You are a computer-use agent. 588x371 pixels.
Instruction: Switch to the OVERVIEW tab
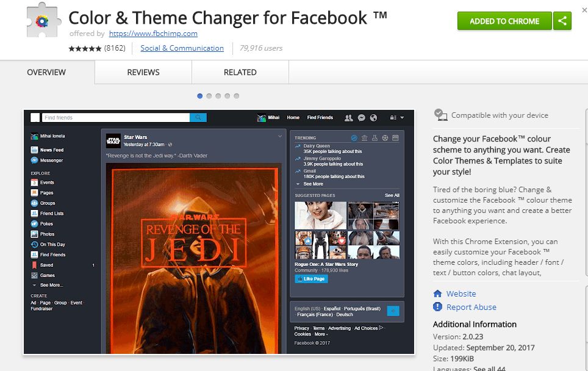46,72
